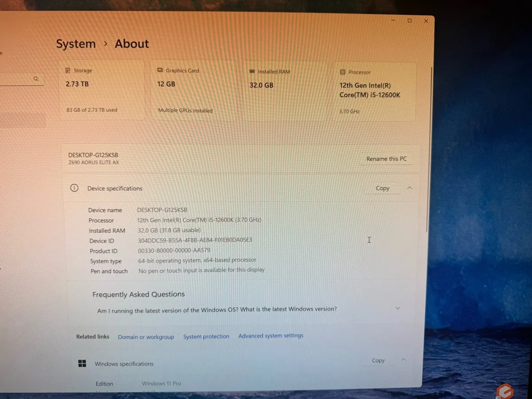Click the 83 GB of 2.73 TB used text
Viewport: 532px width, 399px height.
pyautogui.click(x=92, y=110)
